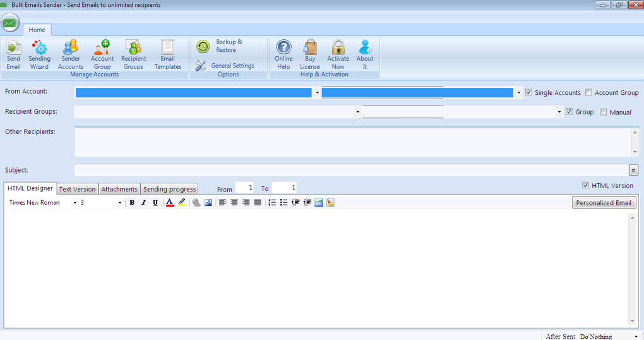Expand the first From Account dropdown

(317, 93)
